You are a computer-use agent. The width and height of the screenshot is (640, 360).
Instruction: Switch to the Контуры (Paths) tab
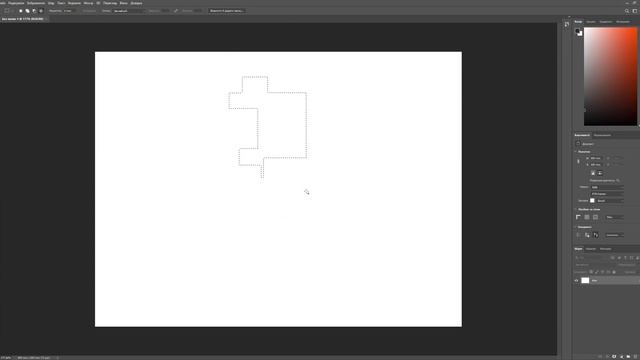point(605,249)
